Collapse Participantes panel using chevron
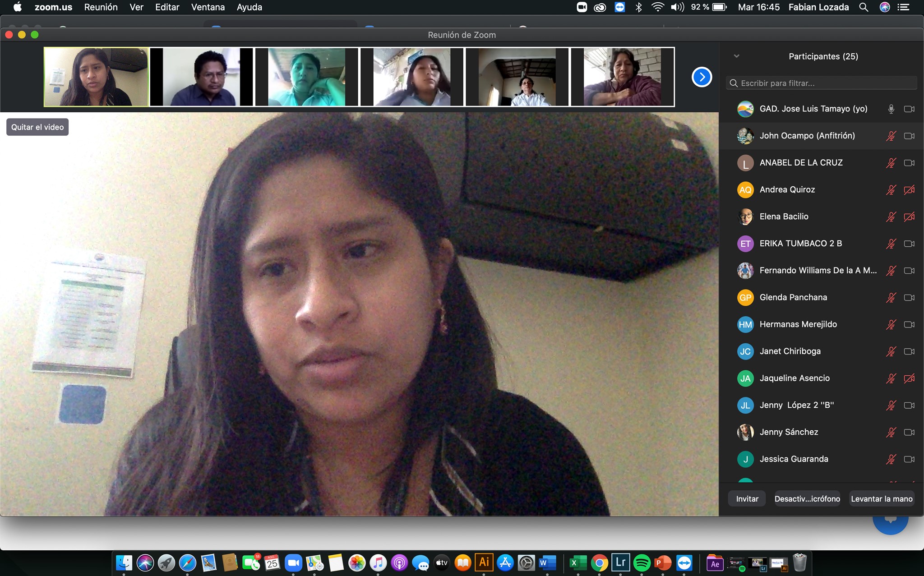The image size is (924, 576). click(736, 56)
